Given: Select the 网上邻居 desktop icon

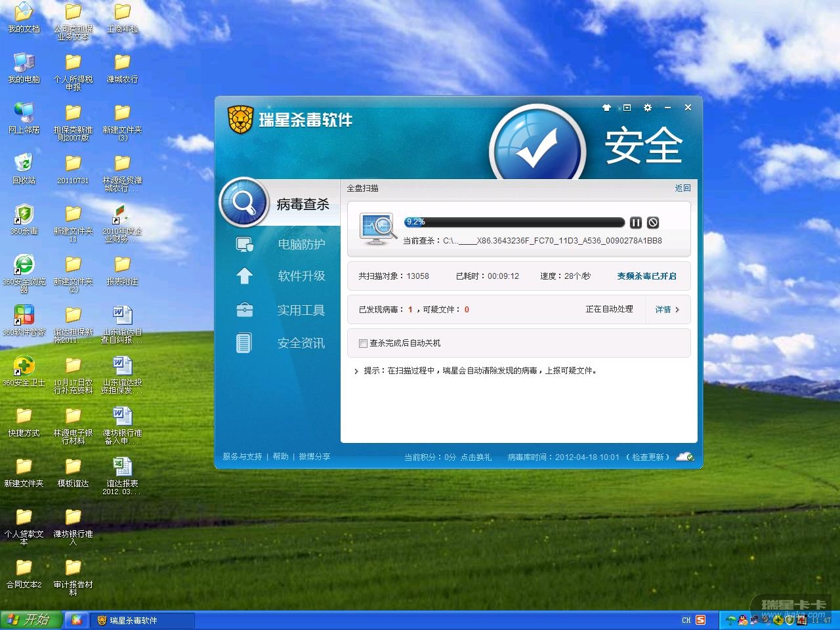Looking at the screenshot, I should point(24,119).
